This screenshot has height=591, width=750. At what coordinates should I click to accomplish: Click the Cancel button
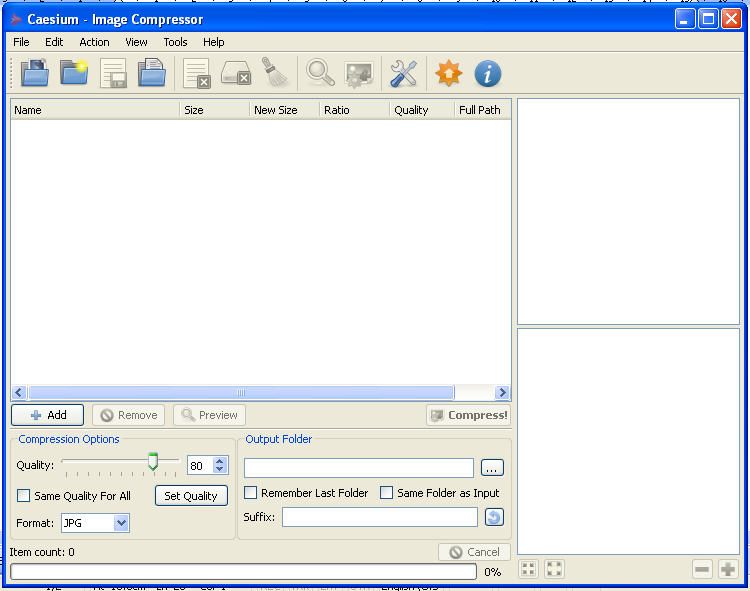click(x=474, y=552)
